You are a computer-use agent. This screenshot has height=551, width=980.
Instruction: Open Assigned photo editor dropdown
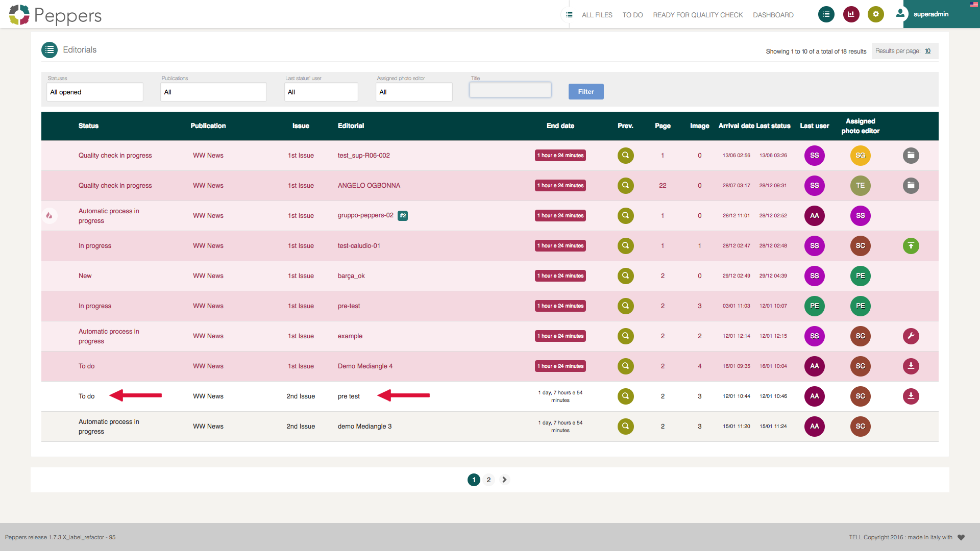pyautogui.click(x=414, y=92)
